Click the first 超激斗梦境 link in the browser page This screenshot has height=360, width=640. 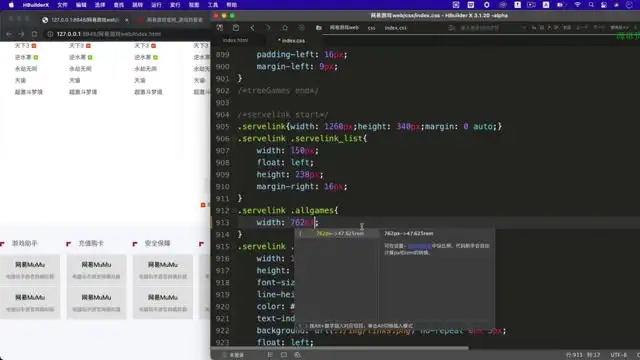click(x=29, y=92)
